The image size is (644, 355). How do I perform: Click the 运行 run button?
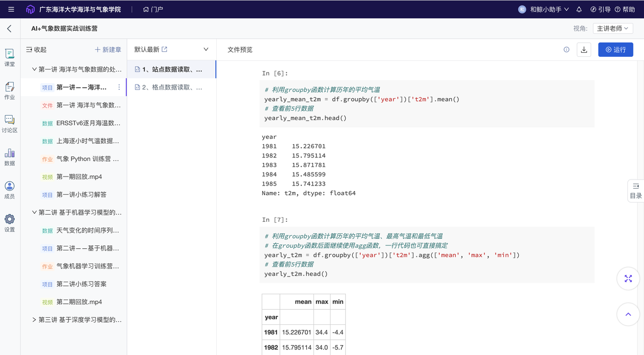tap(615, 50)
